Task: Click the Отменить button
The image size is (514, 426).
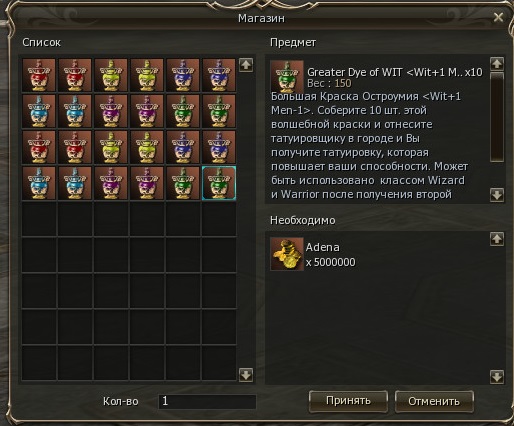Action: tap(434, 401)
